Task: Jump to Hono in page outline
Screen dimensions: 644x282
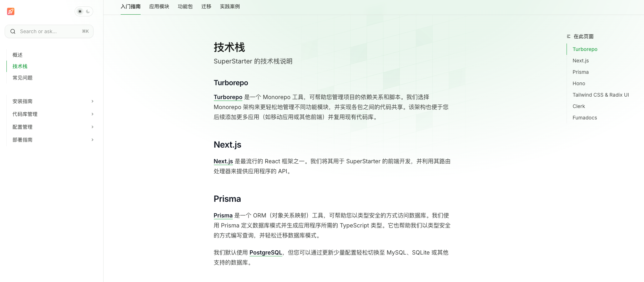Action: tap(579, 83)
